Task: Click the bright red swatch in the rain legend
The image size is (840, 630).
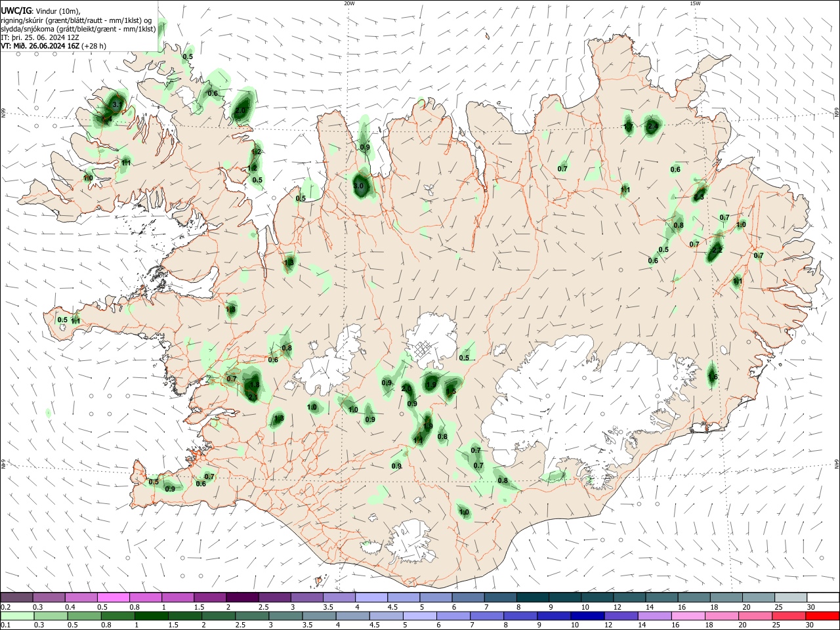Action: [x=823, y=616]
